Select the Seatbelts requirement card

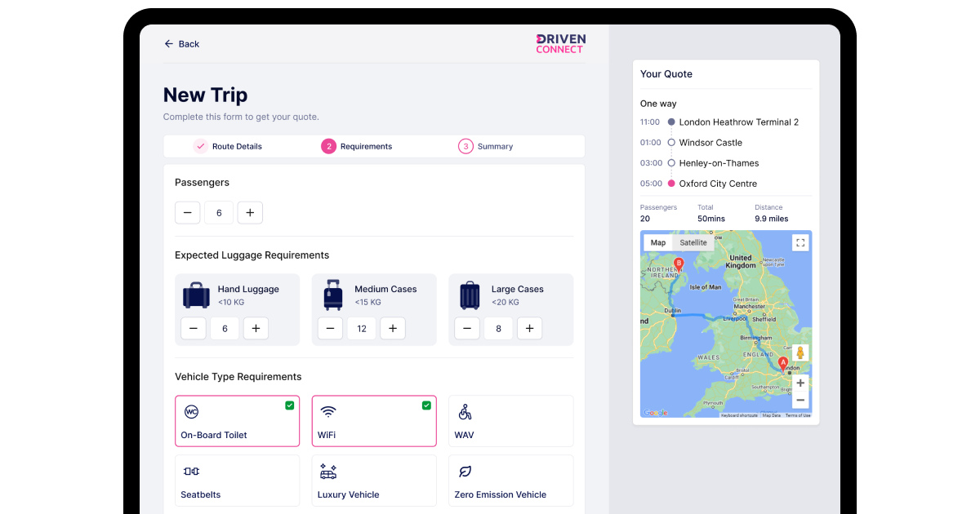point(237,481)
